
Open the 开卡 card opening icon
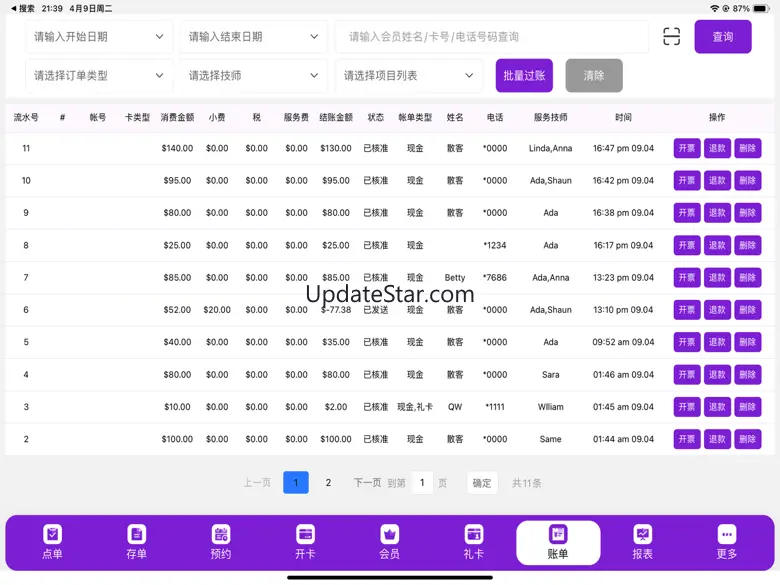[x=305, y=535]
